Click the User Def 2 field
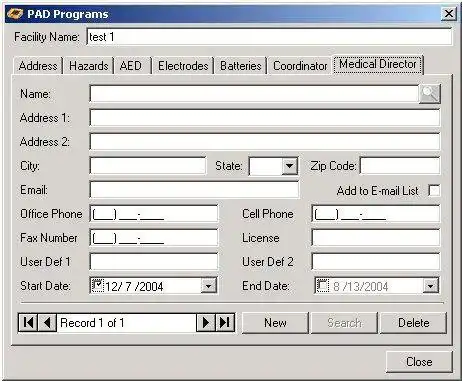462x381 pixels. (376, 262)
